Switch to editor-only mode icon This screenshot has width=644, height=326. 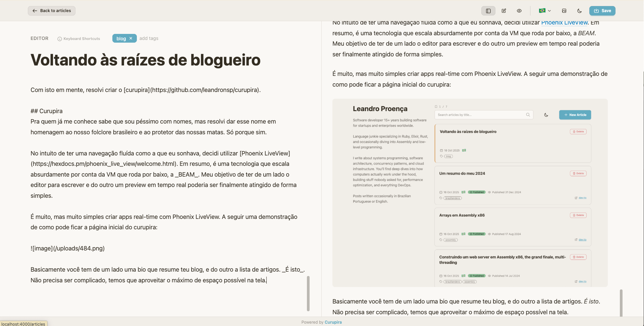tap(503, 11)
